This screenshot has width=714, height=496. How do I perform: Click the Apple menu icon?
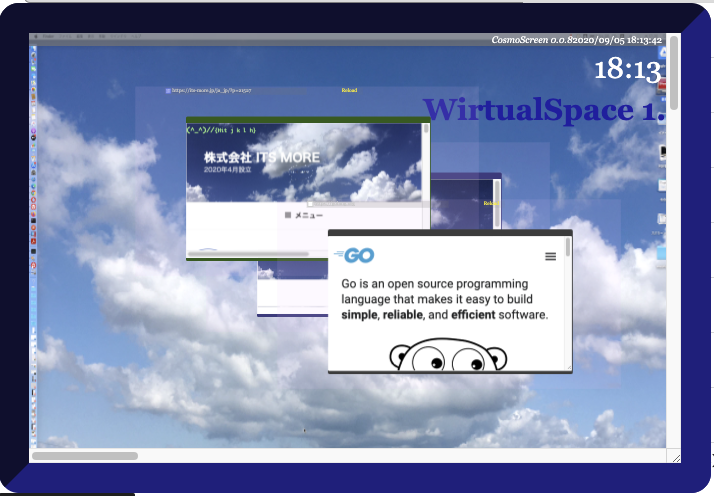36,38
